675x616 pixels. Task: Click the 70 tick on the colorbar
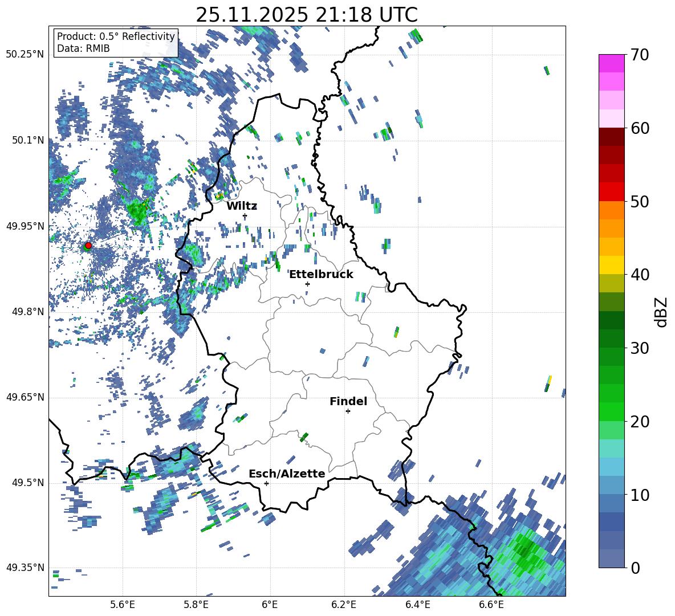click(x=640, y=55)
